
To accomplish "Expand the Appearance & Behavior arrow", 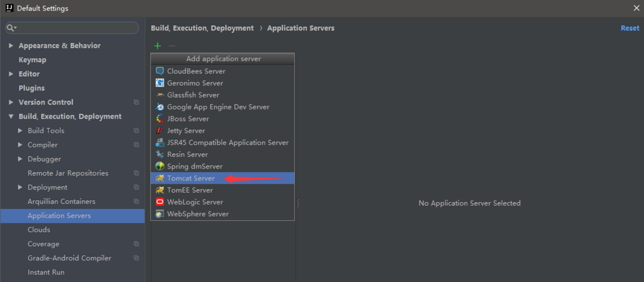I will click(x=11, y=46).
